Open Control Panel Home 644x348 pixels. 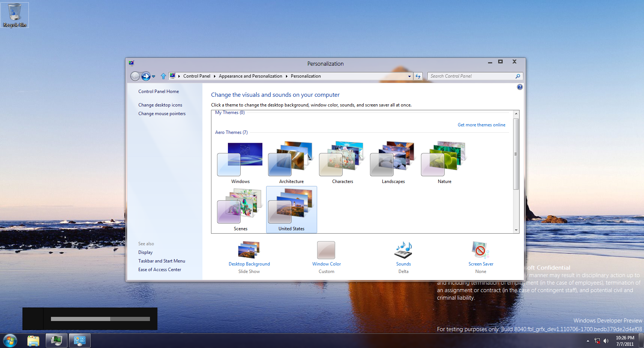click(159, 91)
